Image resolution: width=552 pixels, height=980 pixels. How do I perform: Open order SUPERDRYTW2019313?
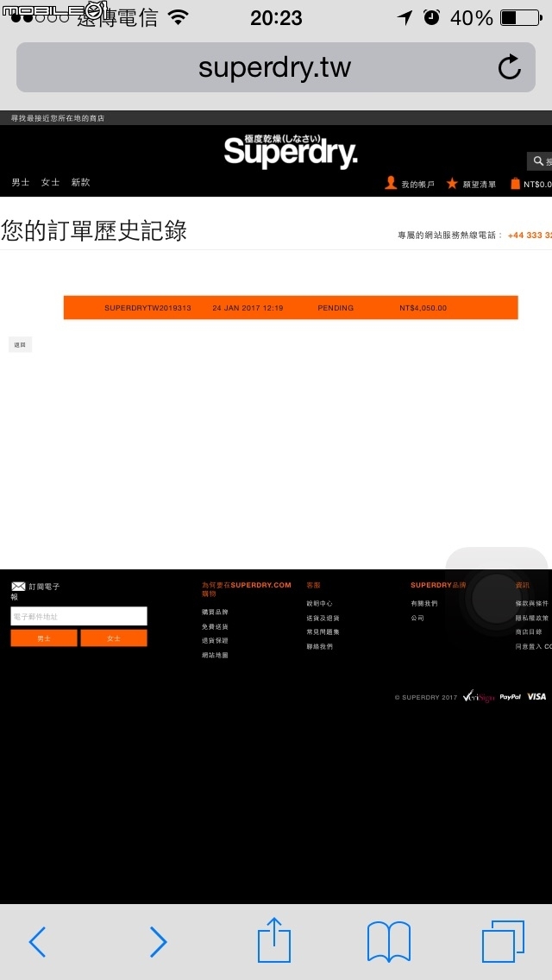click(147, 308)
